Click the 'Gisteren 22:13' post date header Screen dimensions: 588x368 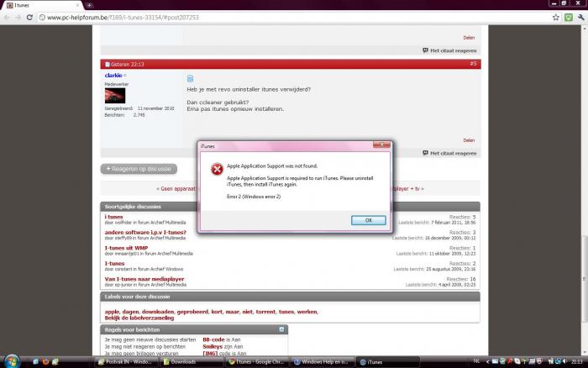[127, 64]
